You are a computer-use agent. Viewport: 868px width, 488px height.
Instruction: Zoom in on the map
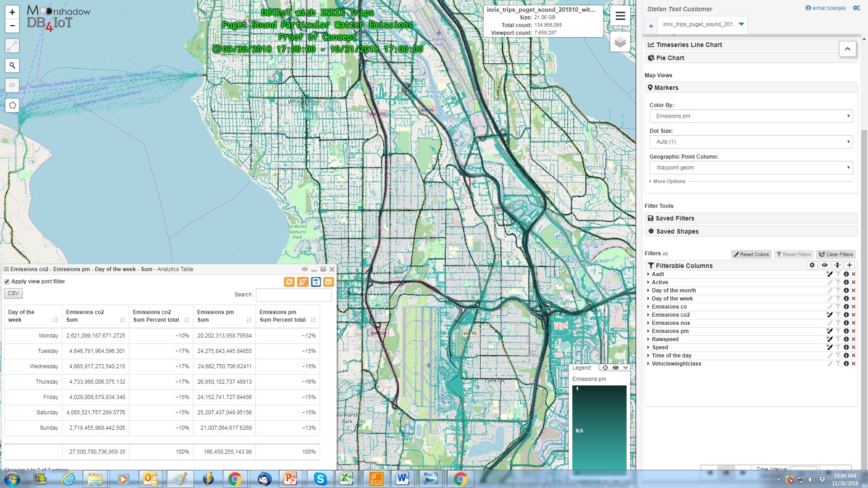pos(12,12)
